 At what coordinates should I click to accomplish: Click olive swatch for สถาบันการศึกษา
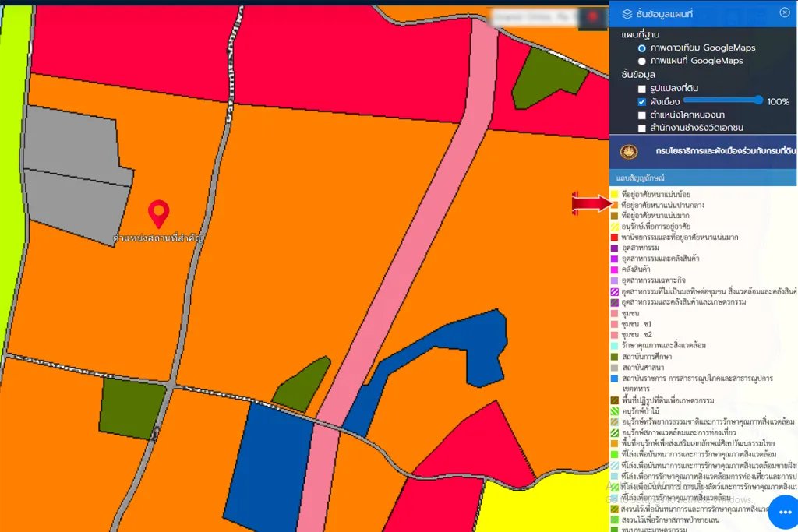pyautogui.click(x=614, y=357)
